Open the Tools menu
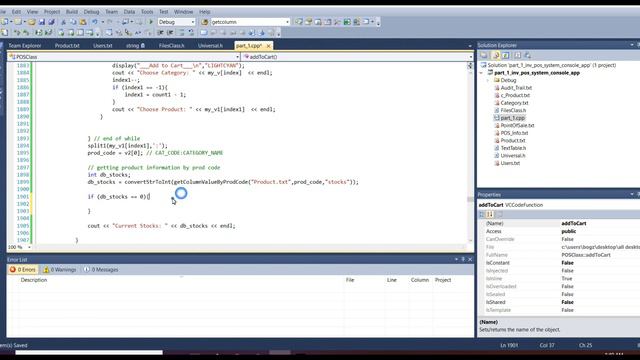The image size is (640, 360). (147, 12)
